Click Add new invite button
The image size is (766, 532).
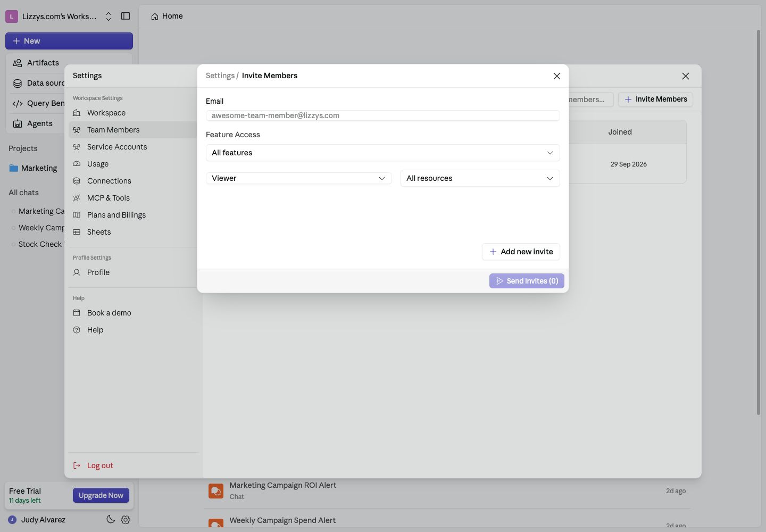(x=521, y=252)
